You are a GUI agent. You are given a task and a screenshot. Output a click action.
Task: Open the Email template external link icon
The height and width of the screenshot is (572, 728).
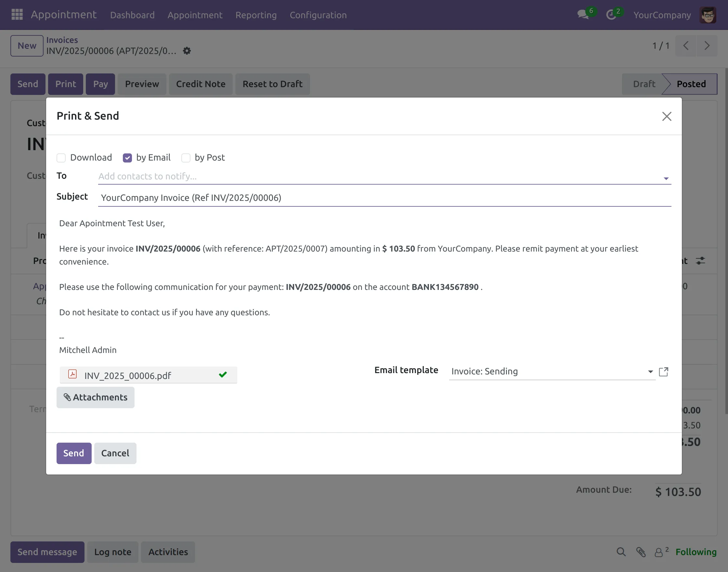(x=663, y=372)
